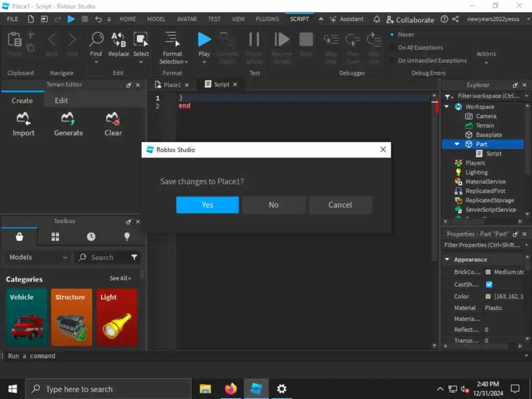532x399 pixels.
Task: Click Format Selection icon
Action: [172, 39]
